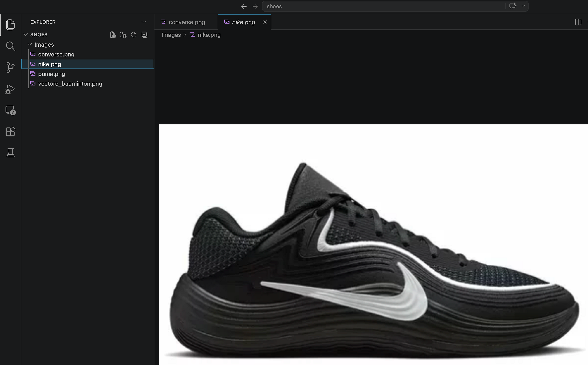Open the Extensions view
Image resolution: width=588 pixels, height=365 pixels.
(10, 132)
